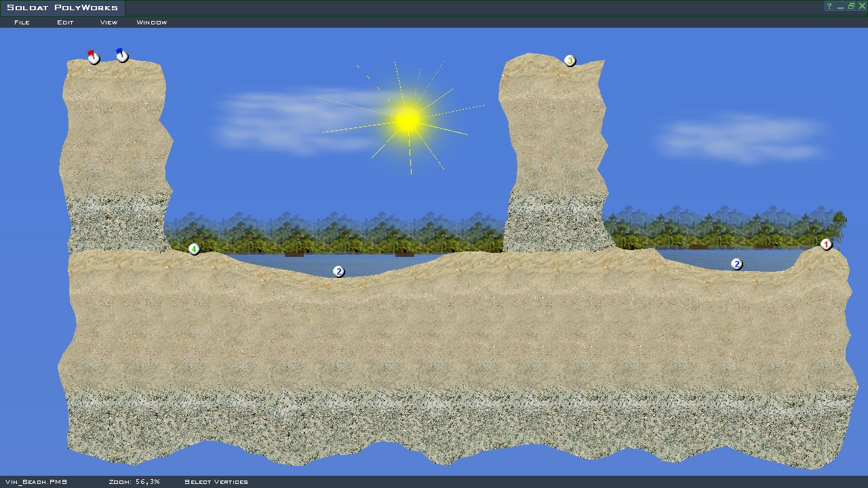
Task: Select the blue 2 spawn in left pond
Action: click(338, 271)
